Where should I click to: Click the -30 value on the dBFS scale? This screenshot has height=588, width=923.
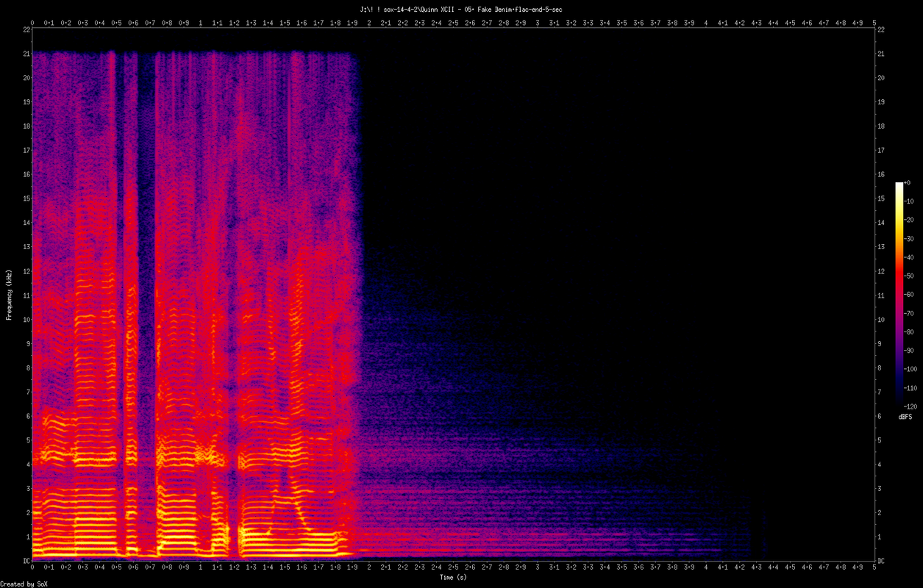pos(910,239)
